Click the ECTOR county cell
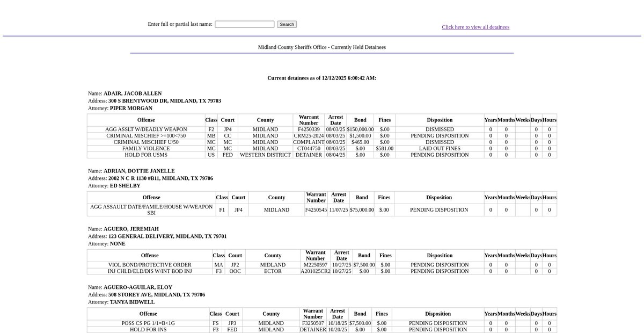Image resolution: width=644 pixels, height=333 pixels. pyautogui.click(x=273, y=271)
